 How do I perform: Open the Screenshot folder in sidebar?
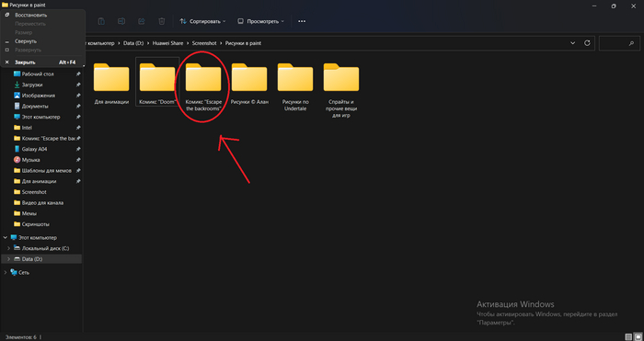[x=34, y=192]
